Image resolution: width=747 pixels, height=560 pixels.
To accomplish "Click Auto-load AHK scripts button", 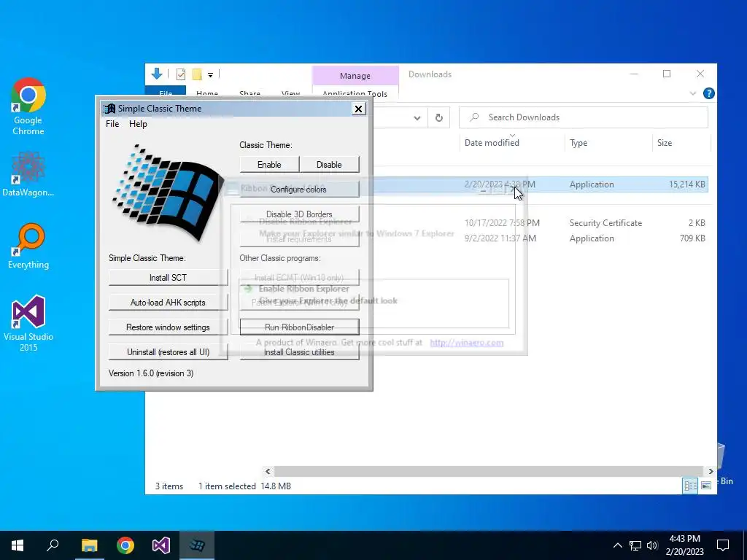I will 169,303.
